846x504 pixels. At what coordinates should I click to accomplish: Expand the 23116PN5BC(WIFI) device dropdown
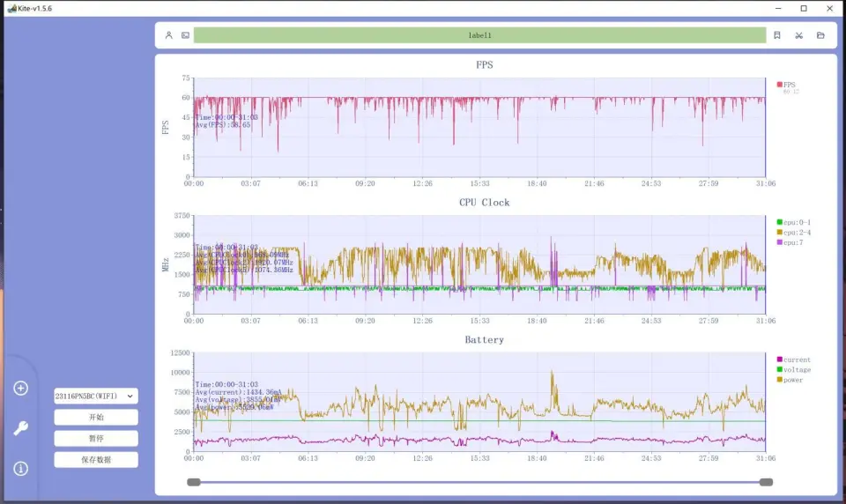(x=96, y=397)
